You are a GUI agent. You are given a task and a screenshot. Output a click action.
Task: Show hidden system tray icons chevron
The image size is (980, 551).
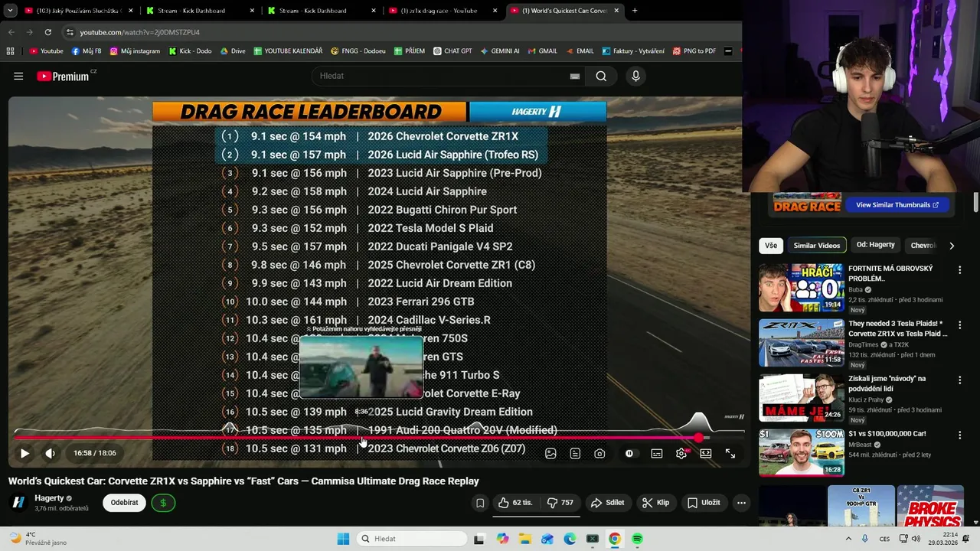tap(849, 539)
